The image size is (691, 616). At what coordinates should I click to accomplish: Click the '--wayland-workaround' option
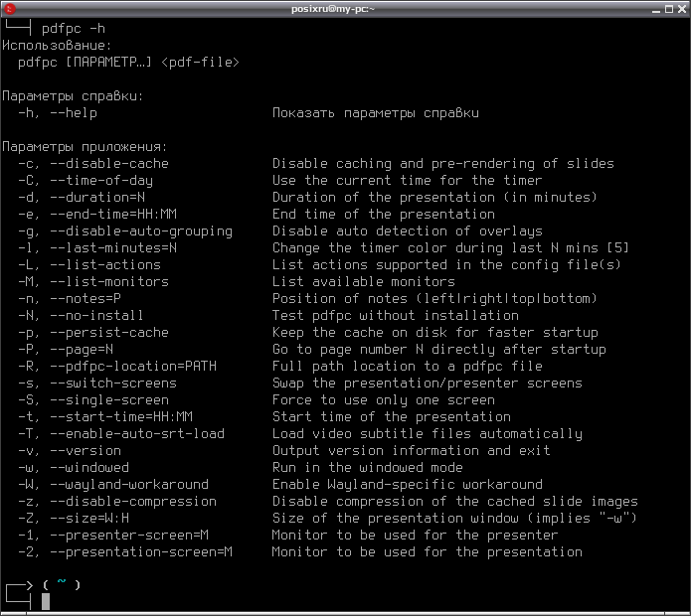(x=129, y=484)
